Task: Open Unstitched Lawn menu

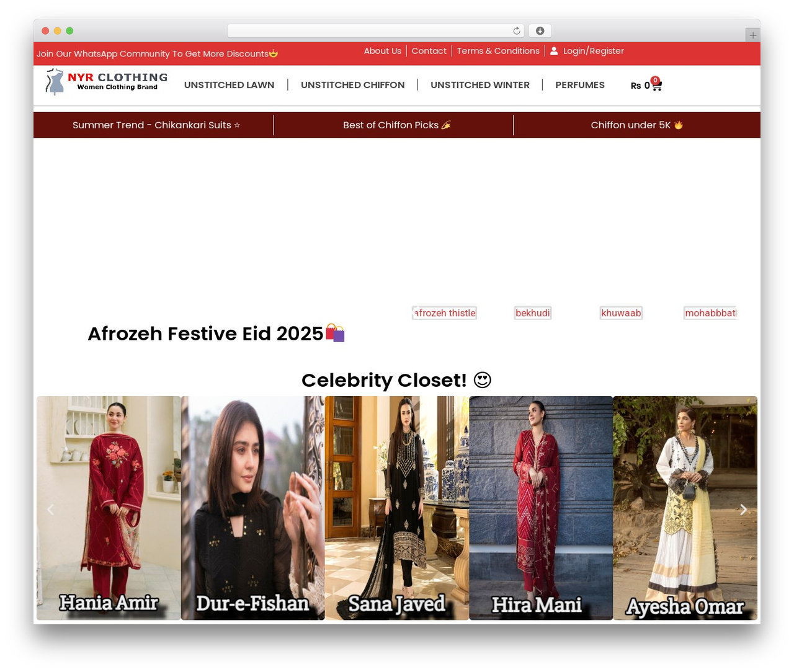Action: (x=229, y=85)
